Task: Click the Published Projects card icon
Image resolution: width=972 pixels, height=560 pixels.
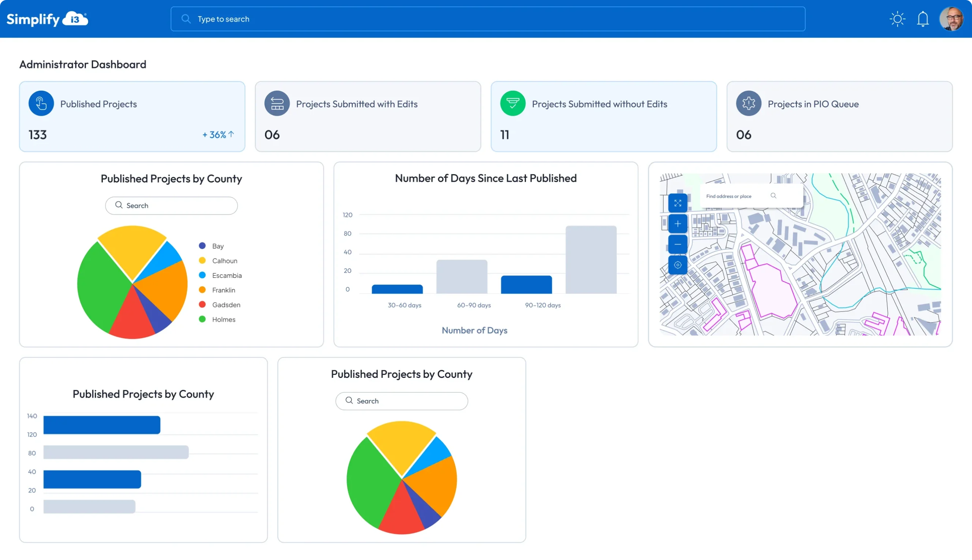Action: [x=41, y=104]
